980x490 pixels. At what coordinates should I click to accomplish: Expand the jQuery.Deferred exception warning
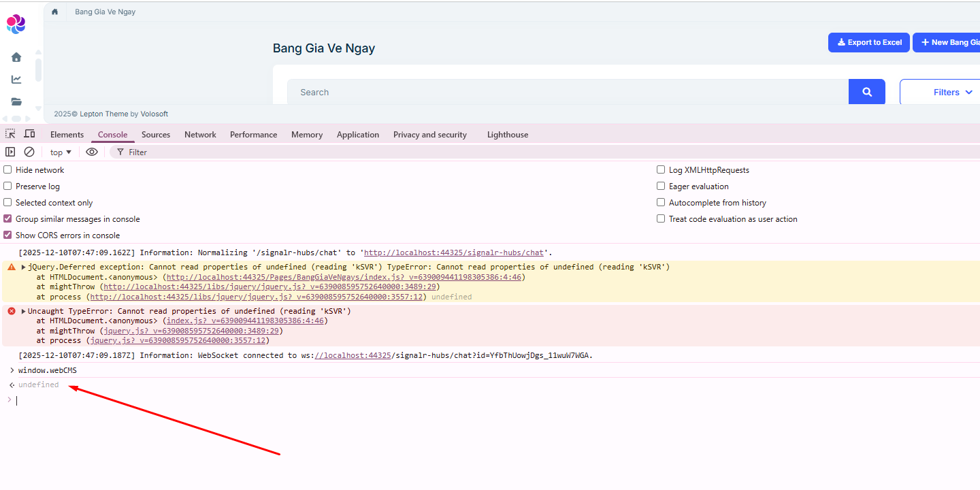(x=24, y=267)
